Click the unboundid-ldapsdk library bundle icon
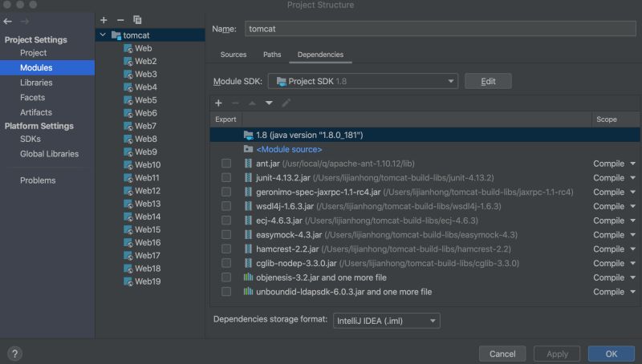Image resolution: width=642 pixels, height=364 pixels. click(x=248, y=292)
